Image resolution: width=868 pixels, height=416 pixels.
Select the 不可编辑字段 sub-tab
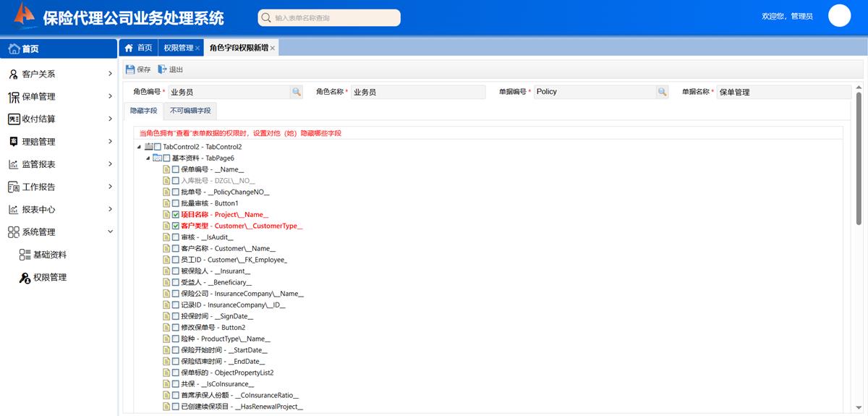tap(190, 111)
